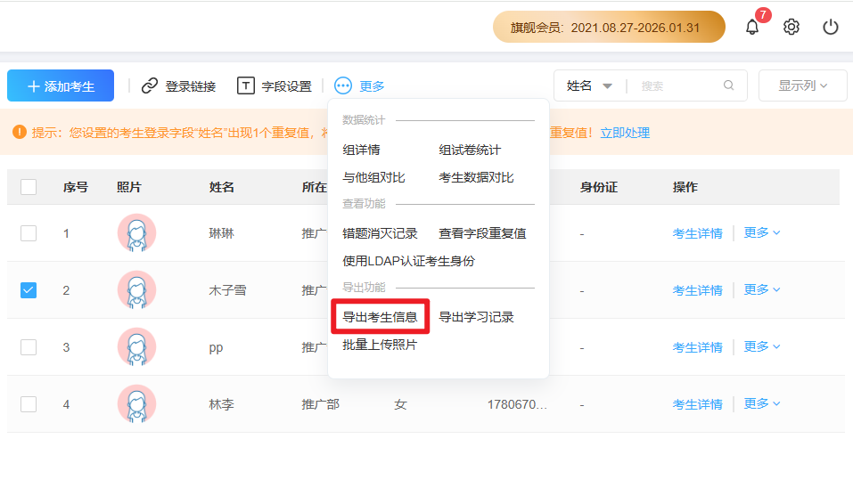The width and height of the screenshot is (853, 504).
Task: Select 使用LDAP认证考生身份 menu item
Action: pos(408,261)
